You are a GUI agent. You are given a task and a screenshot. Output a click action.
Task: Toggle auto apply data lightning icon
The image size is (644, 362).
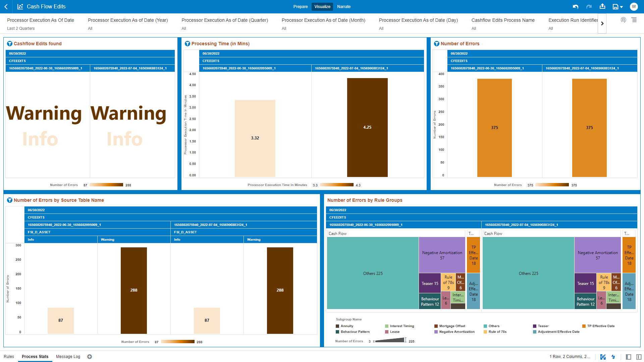[x=613, y=357]
